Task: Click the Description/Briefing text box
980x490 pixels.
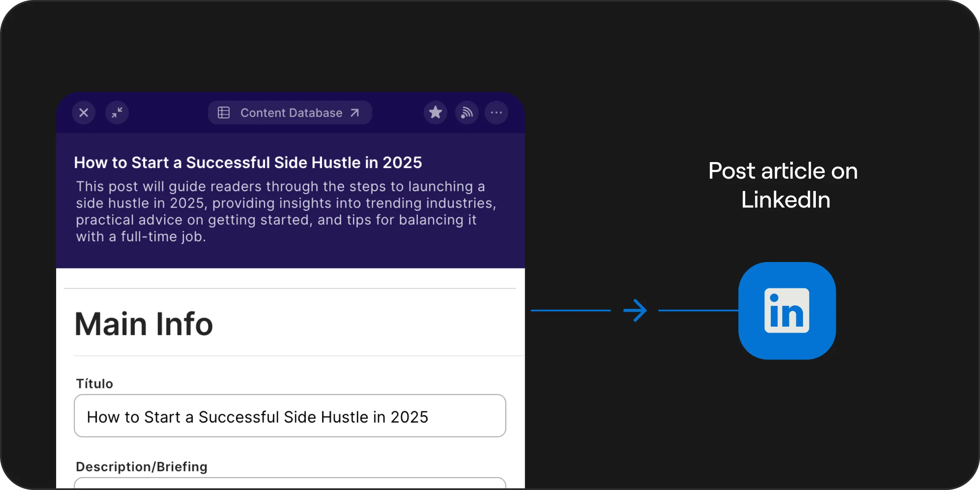Action: point(289,485)
